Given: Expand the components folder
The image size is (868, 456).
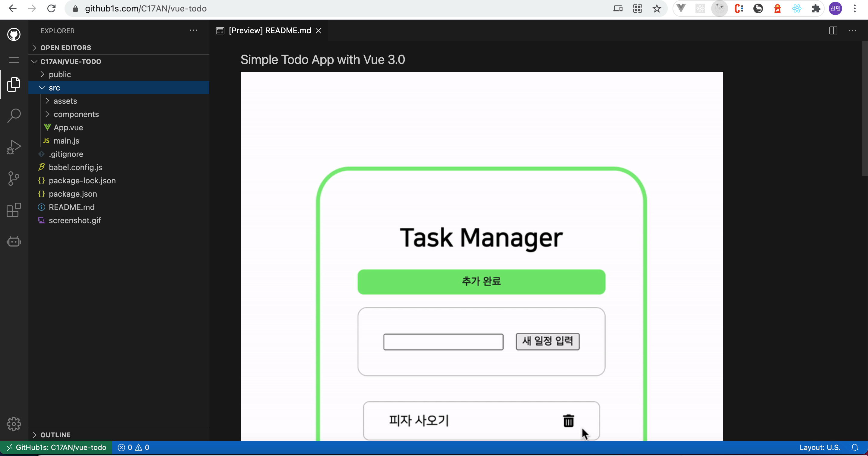Looking at the screenshot, I should click(x=76, y=114).
